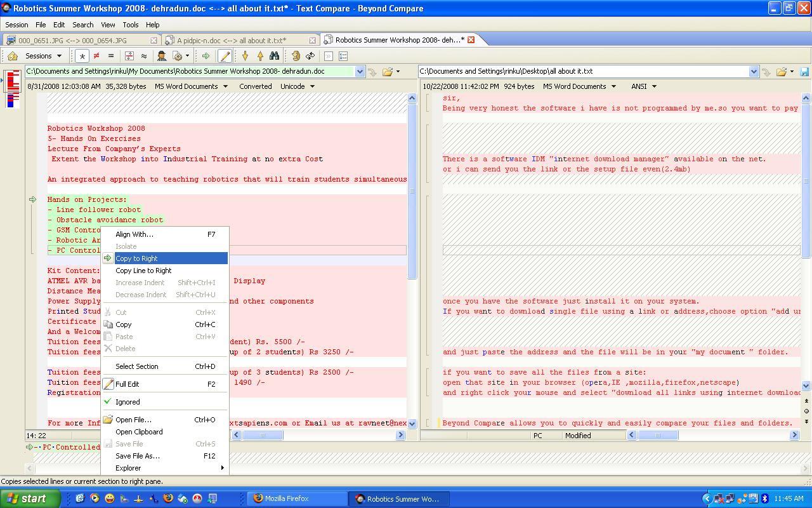Screen dimensions: 812x508
Task: Choose Save File As... in context menu
Action: click(137, 456)
